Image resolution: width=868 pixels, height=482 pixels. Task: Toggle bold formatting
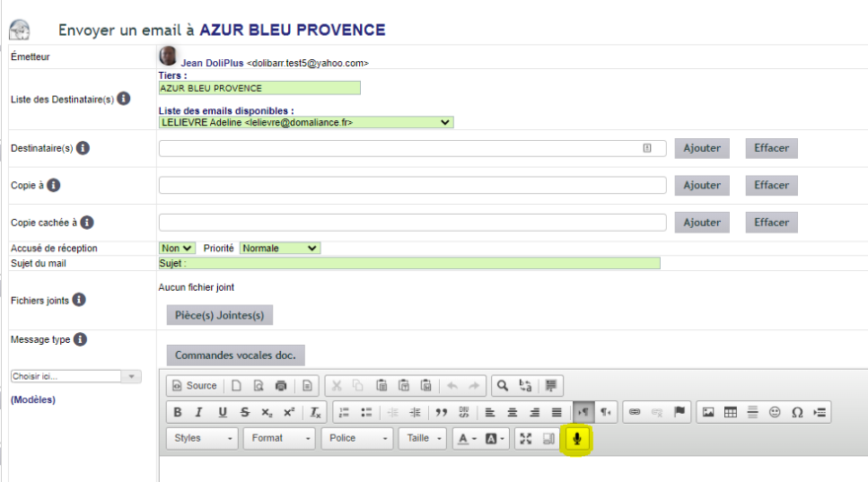pyautogui.click(x=178, y=412)
